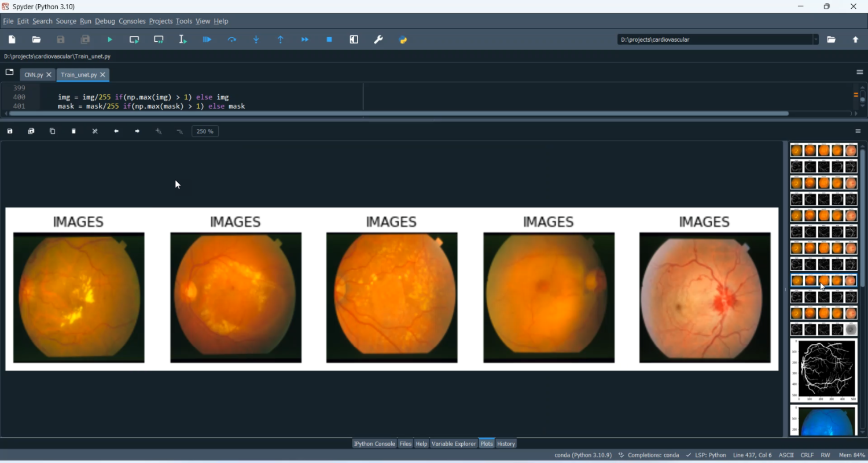Run the current file with the green play icon
The image size is (868, 463).
[x=109, y=39]
